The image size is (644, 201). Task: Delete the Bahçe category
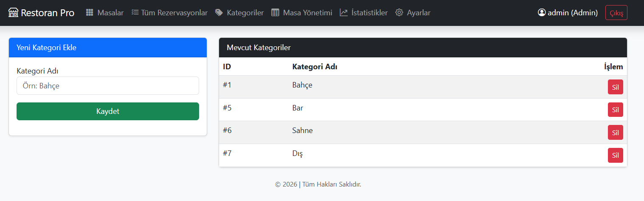click(615, 87)
